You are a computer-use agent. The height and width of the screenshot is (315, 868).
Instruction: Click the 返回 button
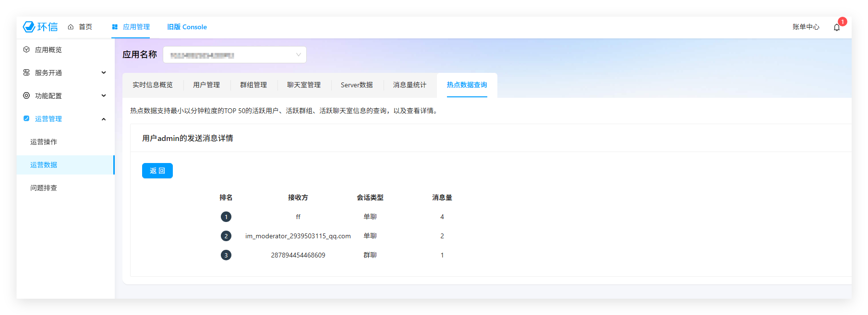[157, 171]
